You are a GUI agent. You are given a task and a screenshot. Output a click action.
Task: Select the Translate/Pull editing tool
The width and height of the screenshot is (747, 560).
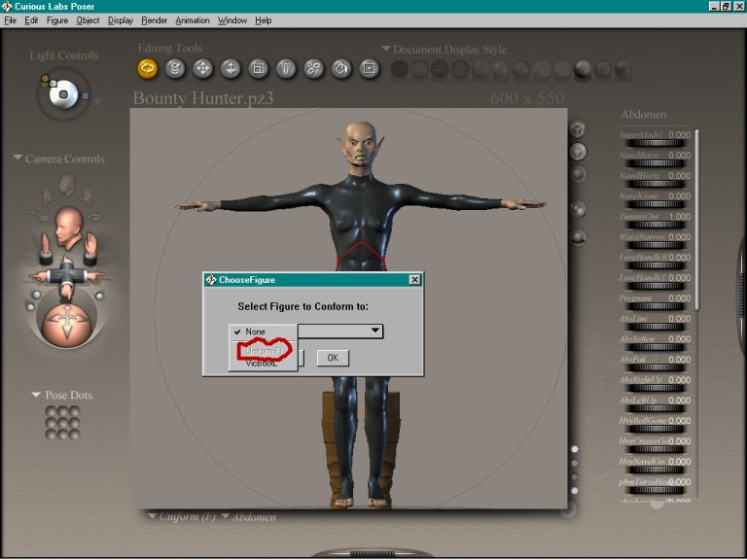203,69
